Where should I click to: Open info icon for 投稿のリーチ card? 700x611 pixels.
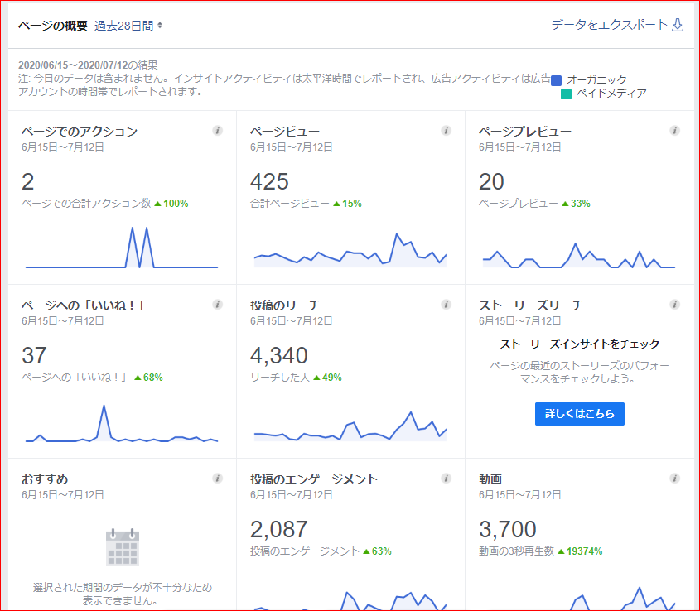[446, 305]
